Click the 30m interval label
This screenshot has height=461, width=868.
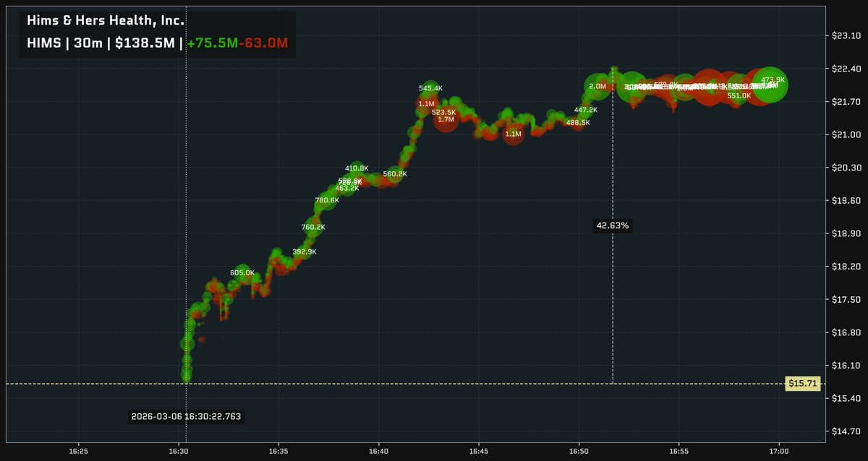tap(87, 43)
